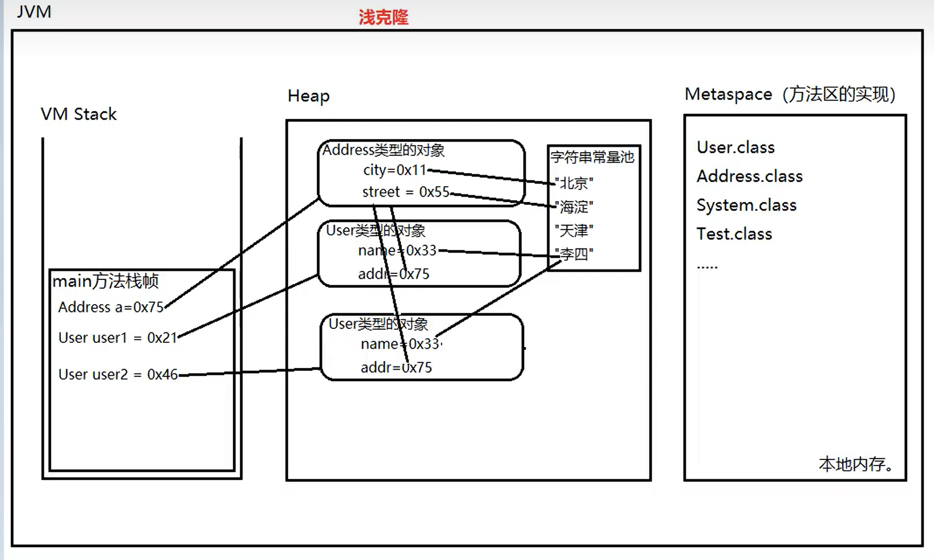Viewport: 934px width, 560px height.
Task: Click the Heap label
Action: pos(309,96)
